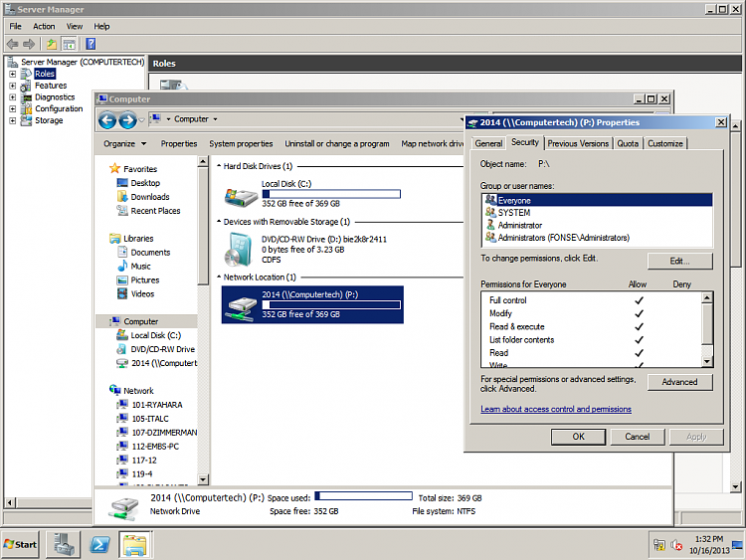Expand the Configuration tree node
Viewport: 746px width, 560px height.
tap(13, 109)
